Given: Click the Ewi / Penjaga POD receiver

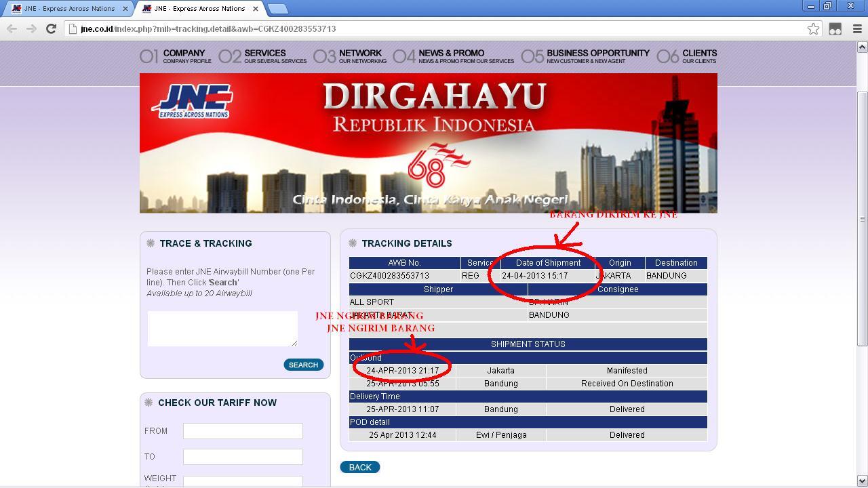Looking at the screenshot, I should [x=501, y=435].
